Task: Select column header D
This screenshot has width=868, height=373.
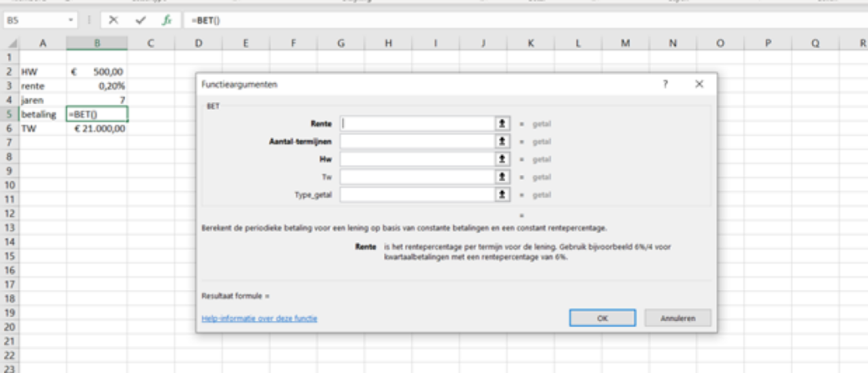Action: click(x=198, y=43)
